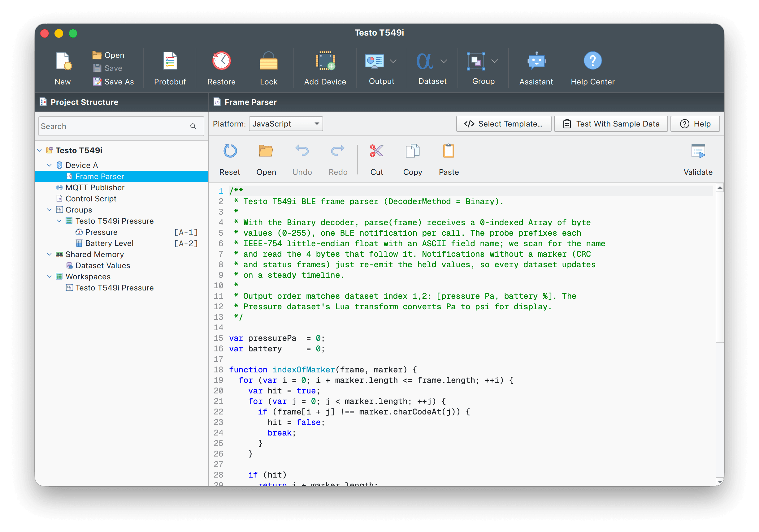Open Dataset dropdown arrow

click(x=444, y=61)
